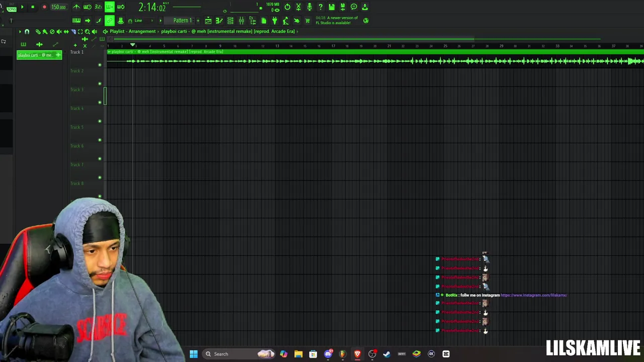644x362 pixels.
Task: Stop playback with the stop button
Action: point(33,7)
